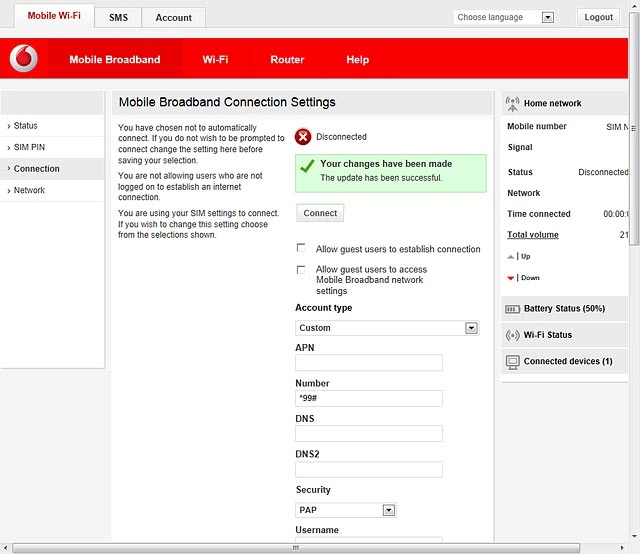Click the Mobile Broadband Connection Settings heading
The height and width of the screenshot is (554, 640).
click(x=227, y=102)
